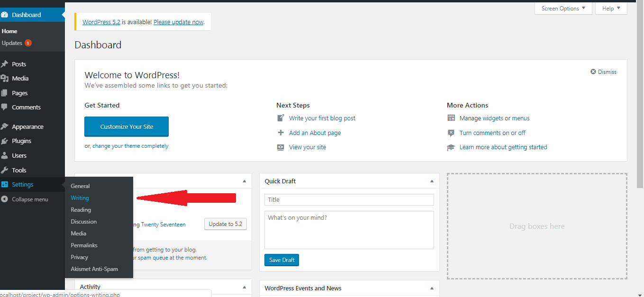The height and width of the screenshot is (297, 644).
Task: Click the Update to 5.2 button
Action: tap(226, 224)
